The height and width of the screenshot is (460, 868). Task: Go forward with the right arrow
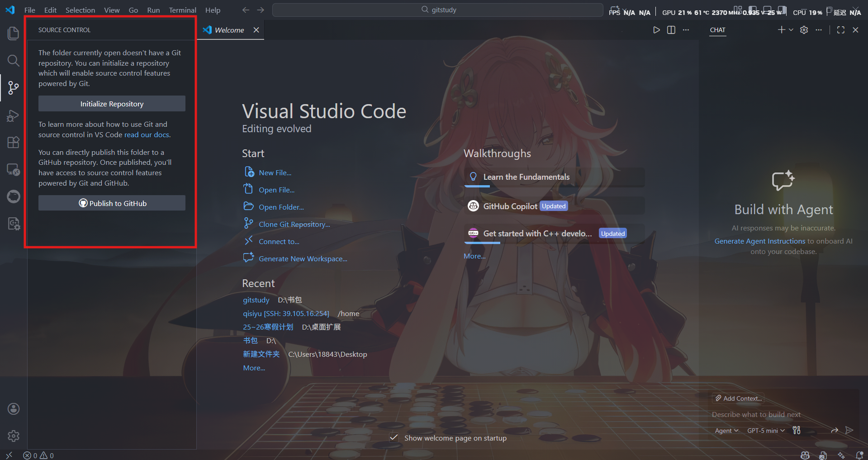click(261, 10)
